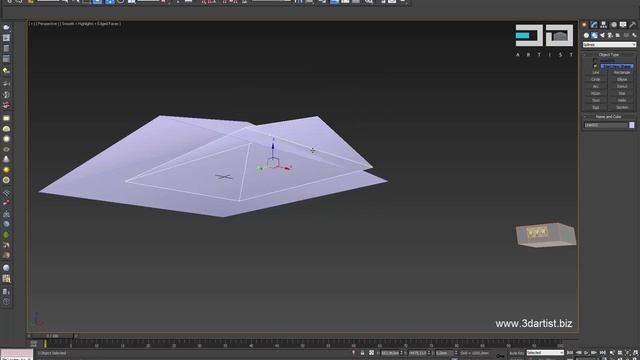Click the yellow box icon in left toolbar
This screenshot has width=640, height=360.
(x=6, y=118)
